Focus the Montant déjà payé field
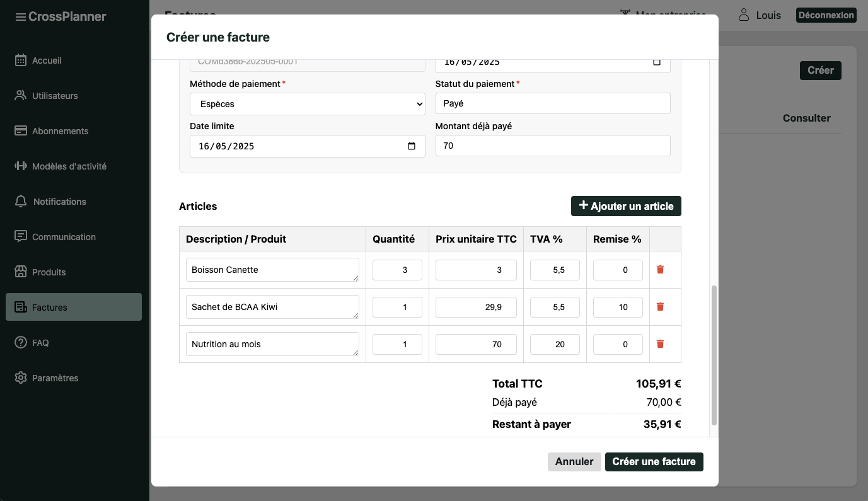The width and height of the screenshot is (868, 501). 553,146
